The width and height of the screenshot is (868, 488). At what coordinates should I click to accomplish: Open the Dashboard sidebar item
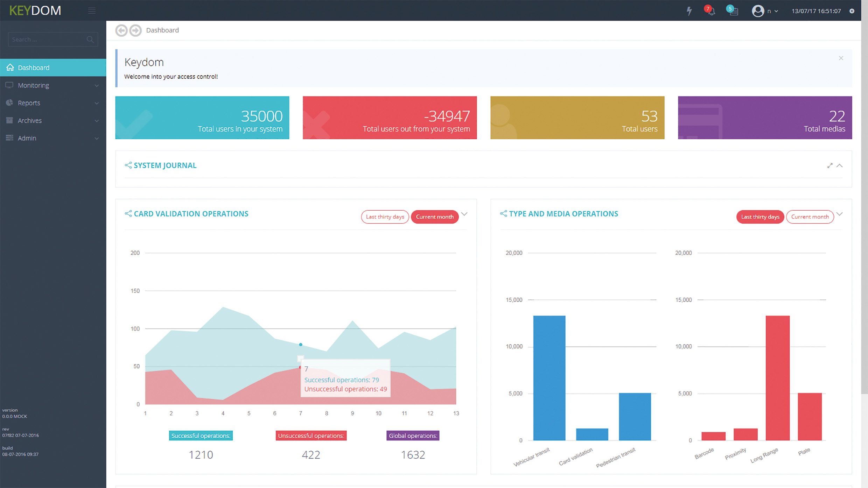pos(53,68)
